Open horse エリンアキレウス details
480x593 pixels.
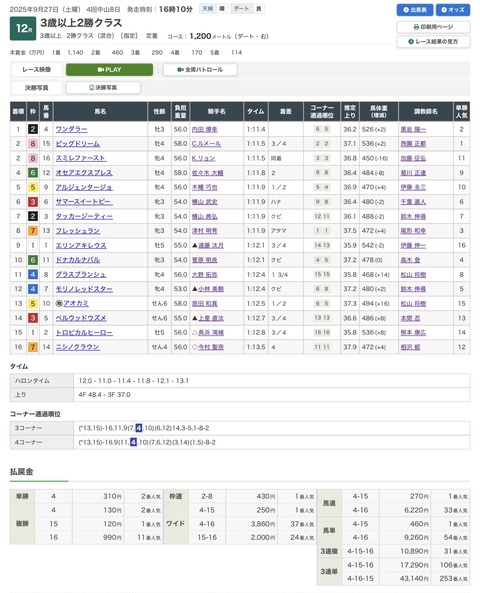coord(81,245)
